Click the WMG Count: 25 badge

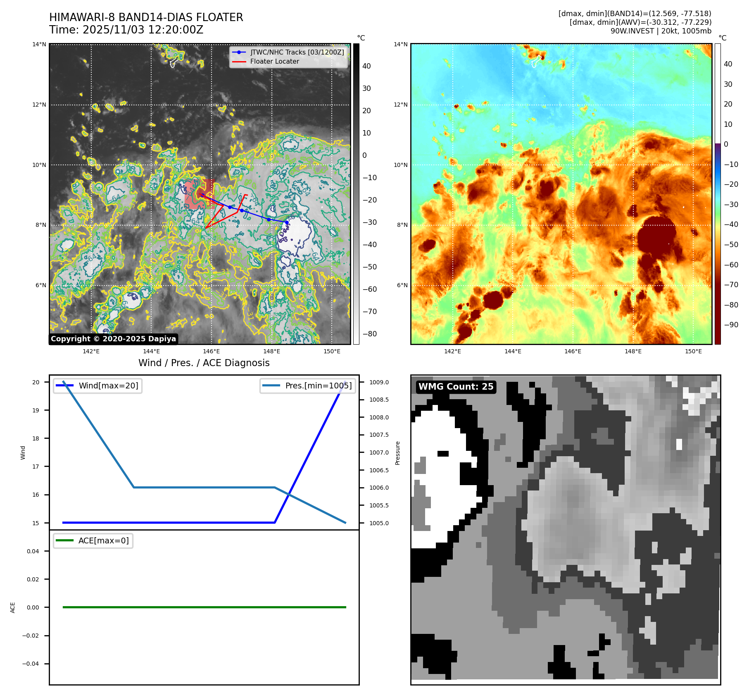(x=456, y=387)
